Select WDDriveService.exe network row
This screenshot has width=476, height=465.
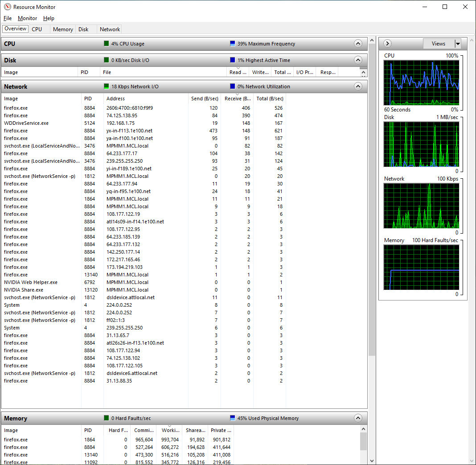click(x=144, y=123)
